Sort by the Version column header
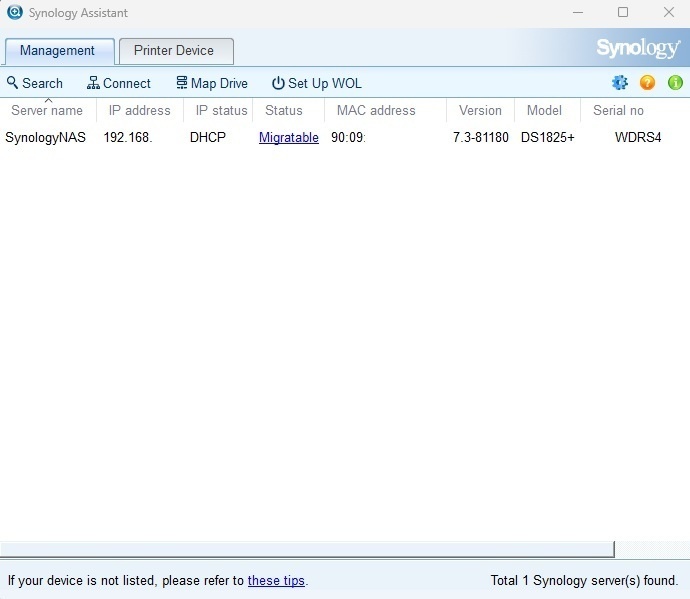The image size is (690, 599). click(x=480, y=110)
